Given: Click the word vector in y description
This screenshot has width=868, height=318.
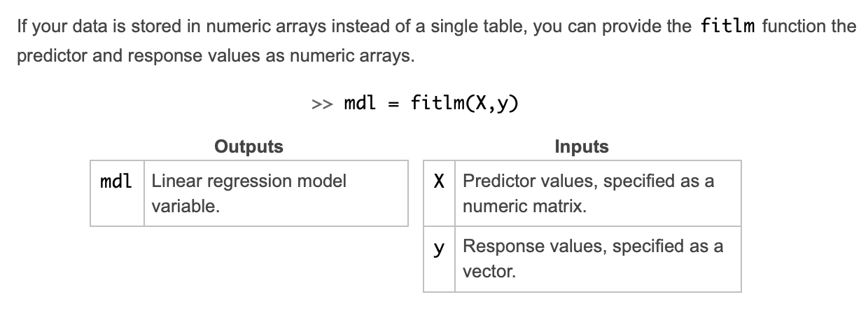Looking at the screenshot, I should (489, 272).
